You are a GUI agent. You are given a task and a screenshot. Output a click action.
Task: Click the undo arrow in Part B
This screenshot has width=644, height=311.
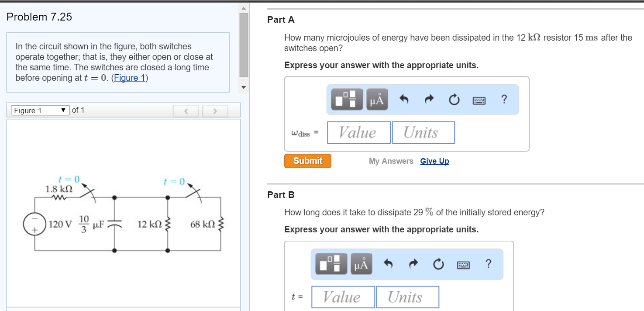[x=388, y=264]
